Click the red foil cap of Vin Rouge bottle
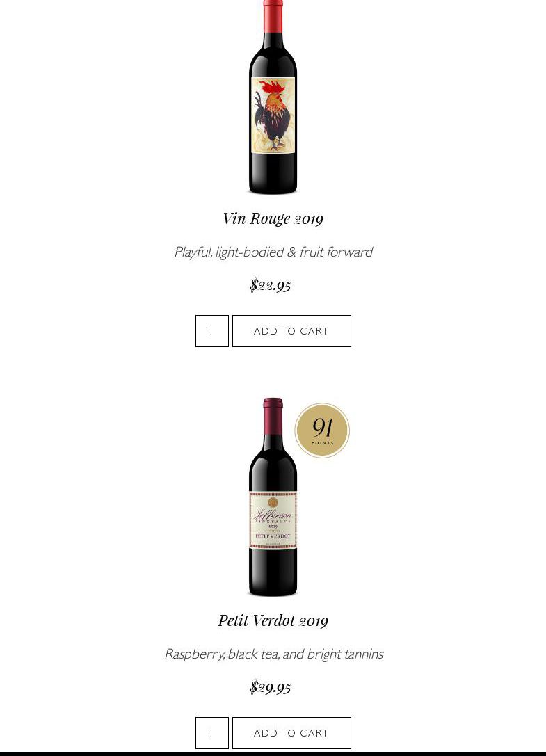Image resolution: width=546 pixels, height=756 pixels. pos(273,17)
